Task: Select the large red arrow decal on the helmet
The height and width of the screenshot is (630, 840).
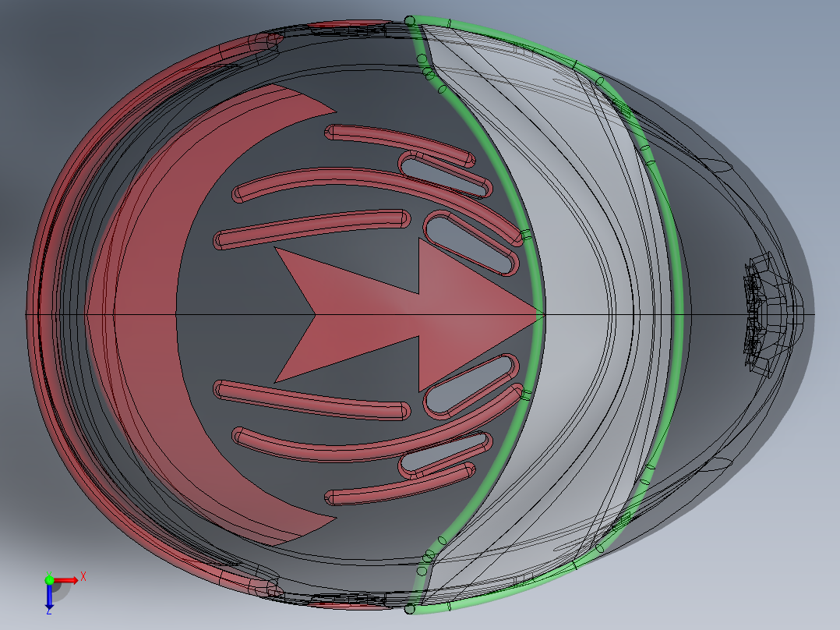Action: [x=408, y=315]
